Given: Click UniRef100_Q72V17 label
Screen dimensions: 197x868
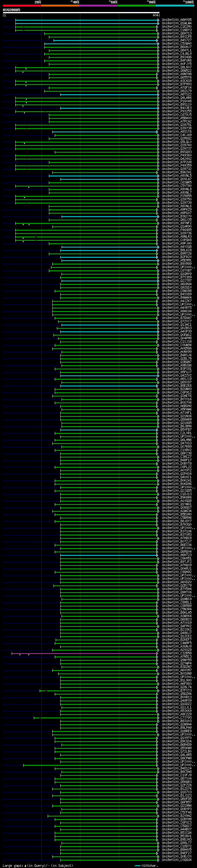Looking at the screenshot, I should point(176,321).
